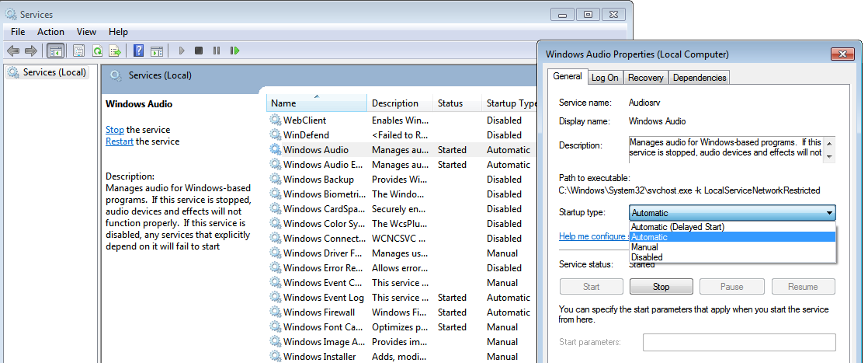Click the Start parameters text field
Image resolution: width=868 pixels, height=363 pixels.
coord(739,342)
